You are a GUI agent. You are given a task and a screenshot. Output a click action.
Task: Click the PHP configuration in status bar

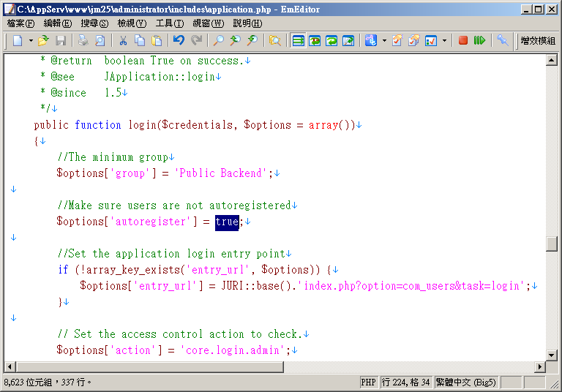[x=368, y=382]
